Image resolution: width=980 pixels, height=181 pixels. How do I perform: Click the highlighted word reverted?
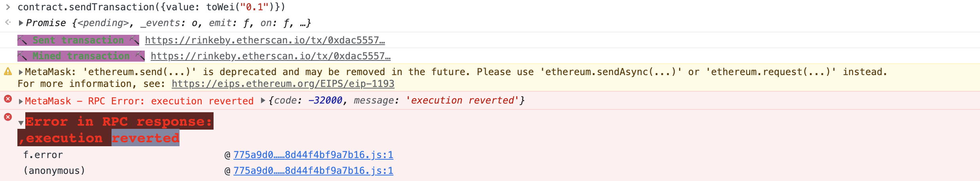point(145,138)
